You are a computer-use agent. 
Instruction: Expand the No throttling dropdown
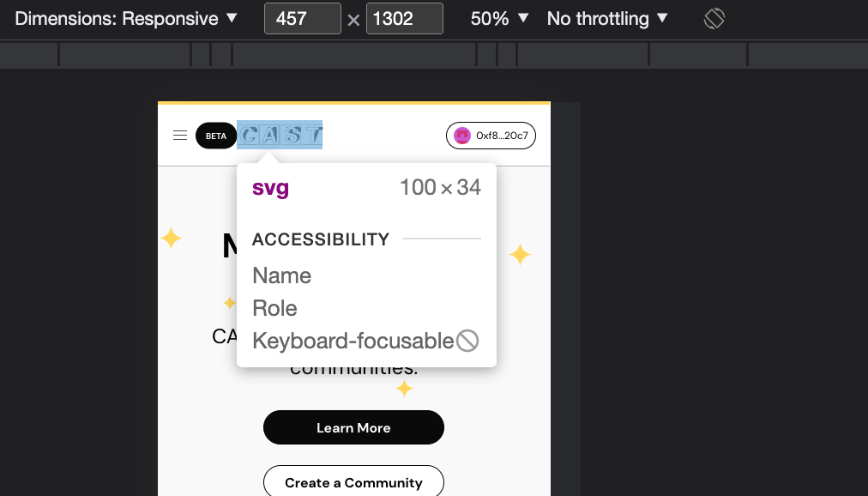[607, 18]
